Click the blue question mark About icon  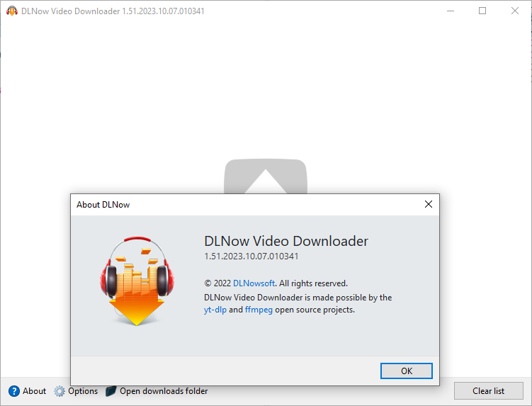(x=14, y=391)
